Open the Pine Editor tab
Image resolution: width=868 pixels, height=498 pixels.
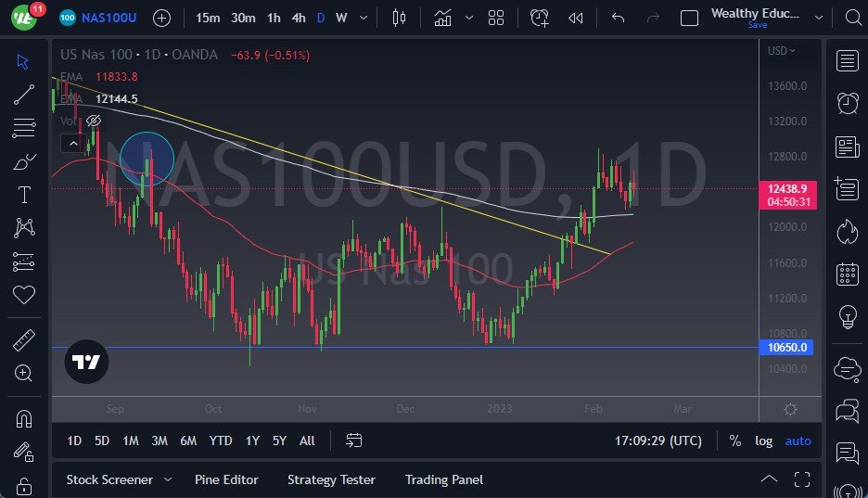226,479
